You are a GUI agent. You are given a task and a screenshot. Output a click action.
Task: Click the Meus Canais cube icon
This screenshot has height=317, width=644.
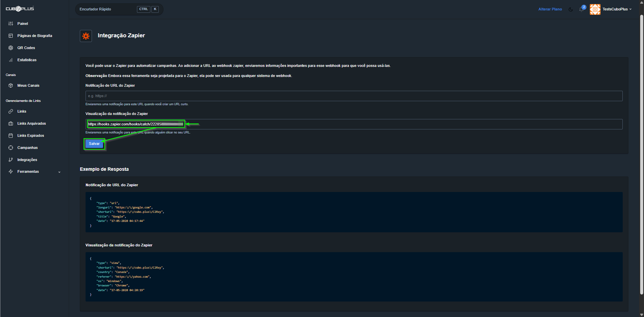pyautogui.click(x=11, y=85)
